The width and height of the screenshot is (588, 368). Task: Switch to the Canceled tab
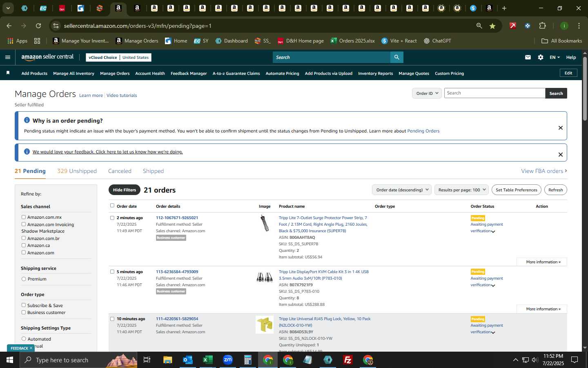coord(120,171)
